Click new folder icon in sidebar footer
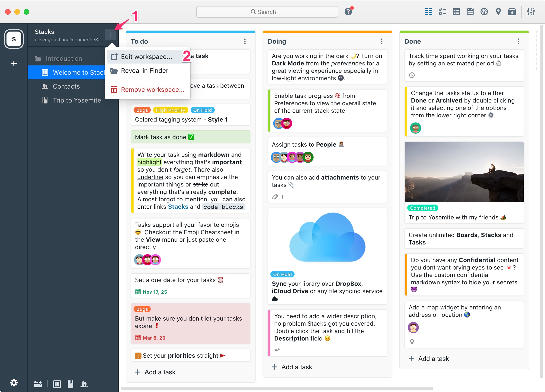The height and width of the screenshot is (392, 545). [x=38, y=384]
